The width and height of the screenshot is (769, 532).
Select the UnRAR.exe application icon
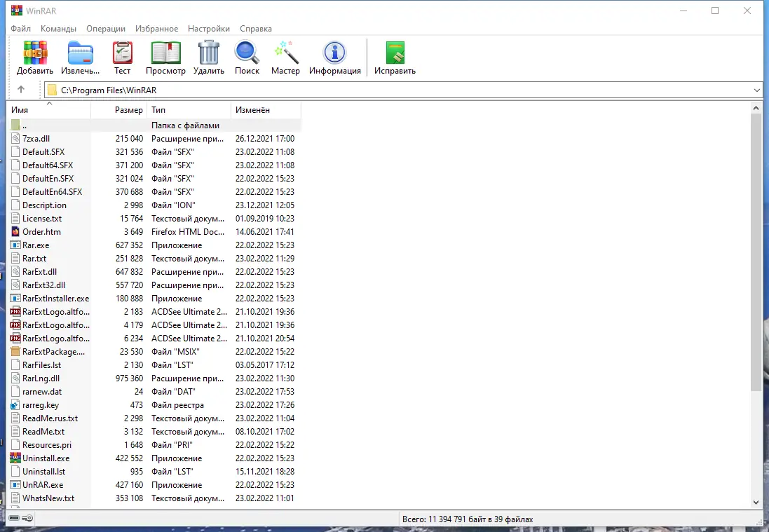[15, 484]
